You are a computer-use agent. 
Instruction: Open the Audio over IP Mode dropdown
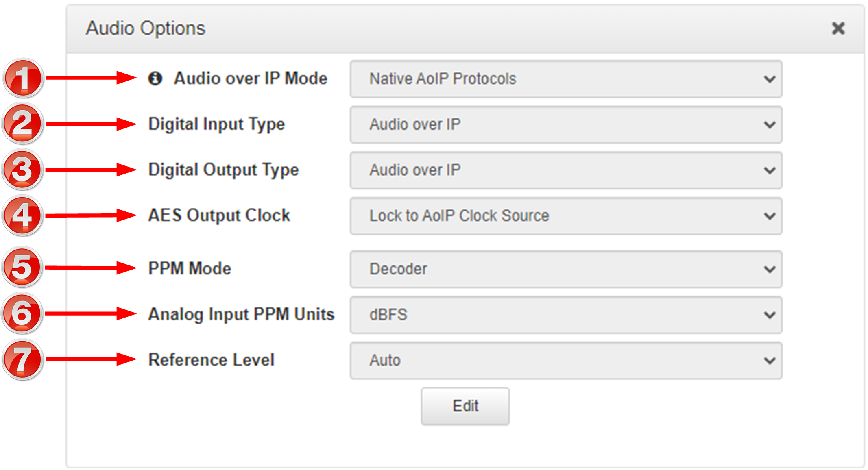565,79
